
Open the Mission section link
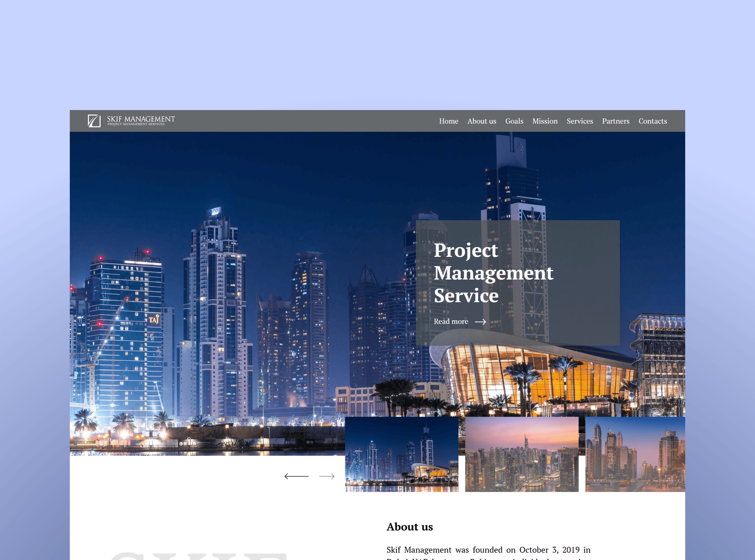545,121
